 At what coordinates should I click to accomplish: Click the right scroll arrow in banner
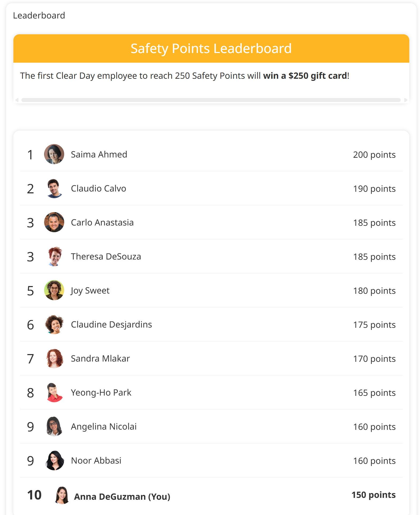point(406,100)
